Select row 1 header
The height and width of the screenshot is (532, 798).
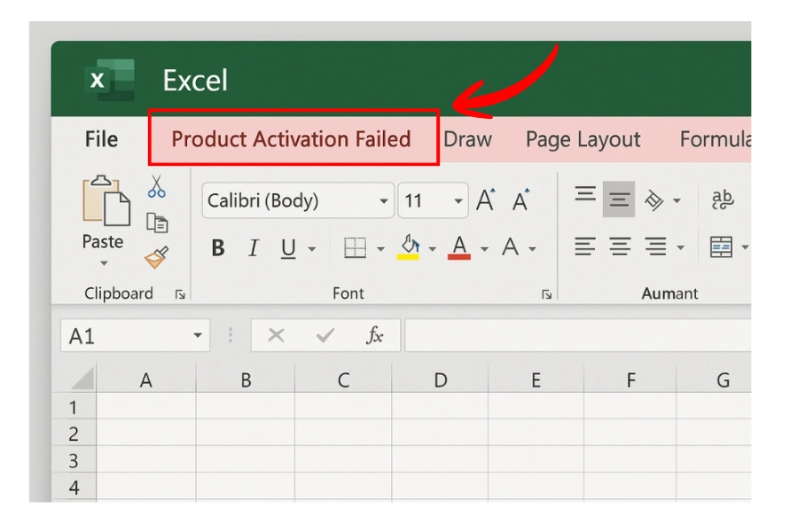click(74, 407)
